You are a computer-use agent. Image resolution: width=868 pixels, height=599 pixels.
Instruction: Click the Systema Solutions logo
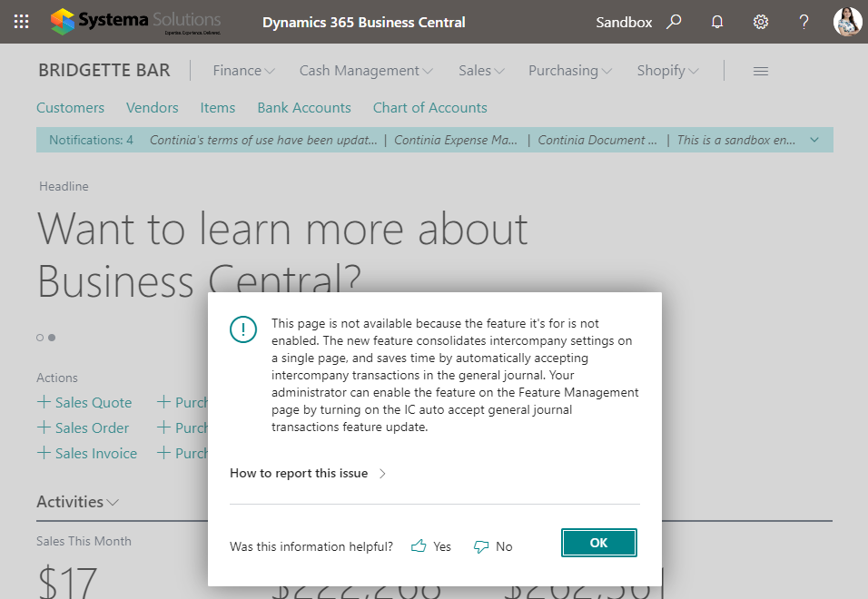[136, 22]
